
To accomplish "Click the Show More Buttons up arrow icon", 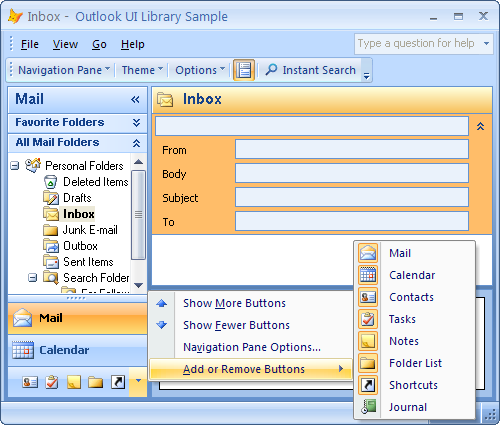I will click(162, 303).
